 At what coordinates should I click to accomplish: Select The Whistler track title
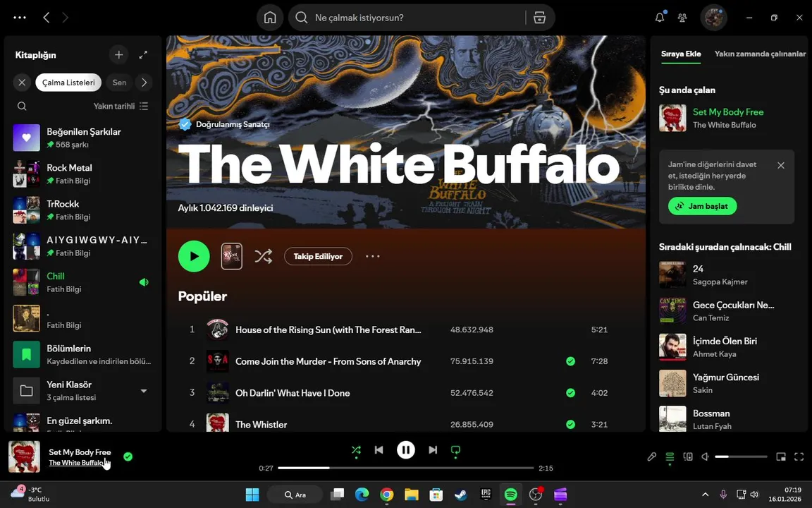(x=261, y=425)
